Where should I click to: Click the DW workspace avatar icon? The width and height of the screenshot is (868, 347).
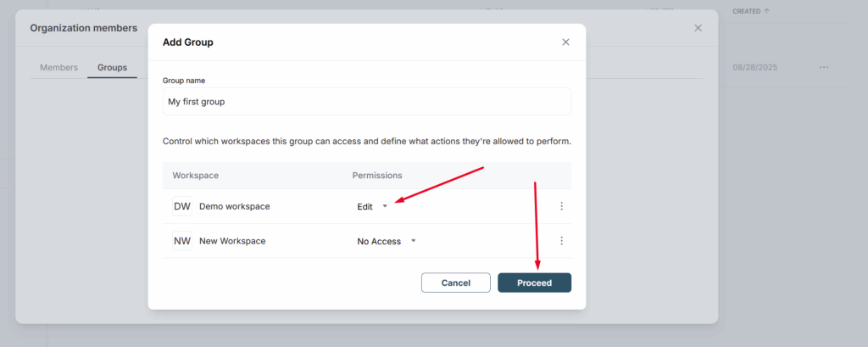[x=182, y=206]
